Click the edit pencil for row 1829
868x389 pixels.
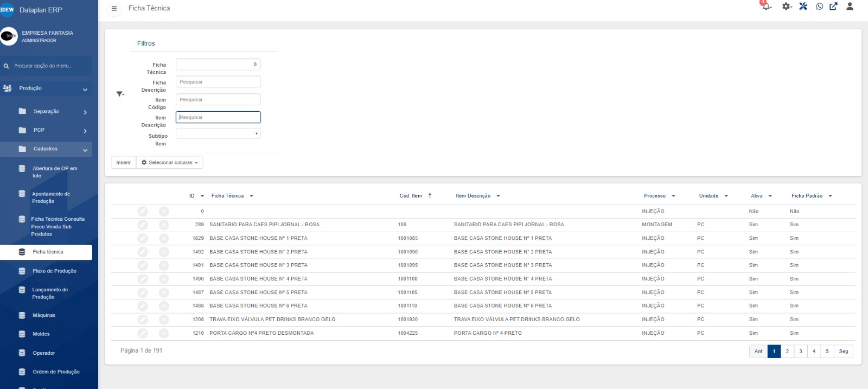click(143, 238)
